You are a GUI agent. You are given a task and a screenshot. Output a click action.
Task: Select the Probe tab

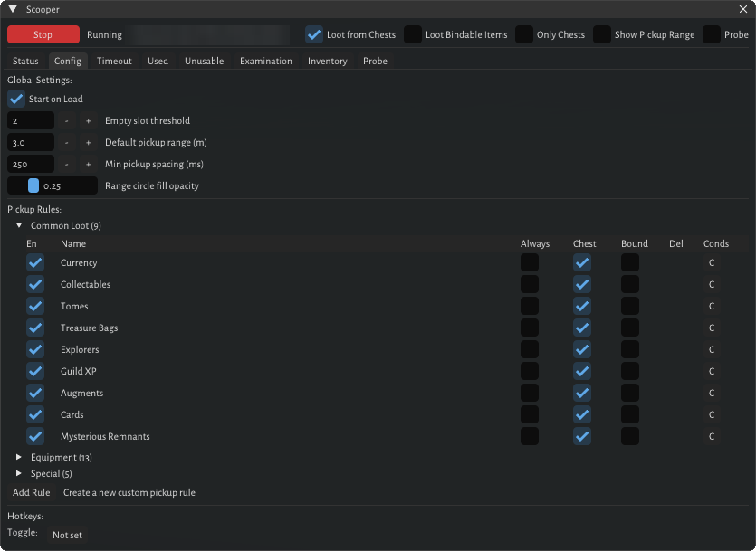[x=375, y=61]
